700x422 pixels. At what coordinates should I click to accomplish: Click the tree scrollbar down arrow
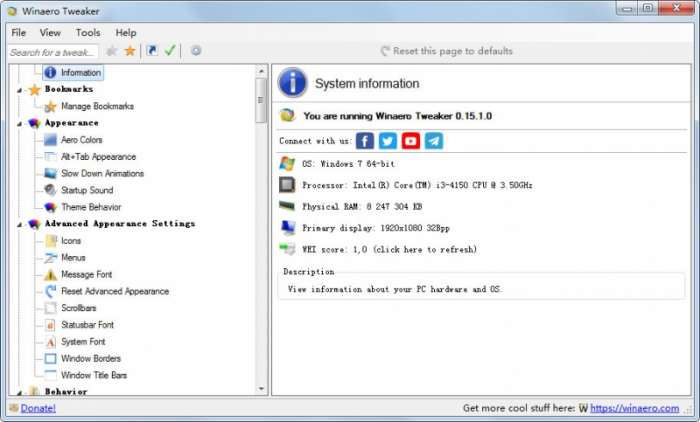point(261,389)
